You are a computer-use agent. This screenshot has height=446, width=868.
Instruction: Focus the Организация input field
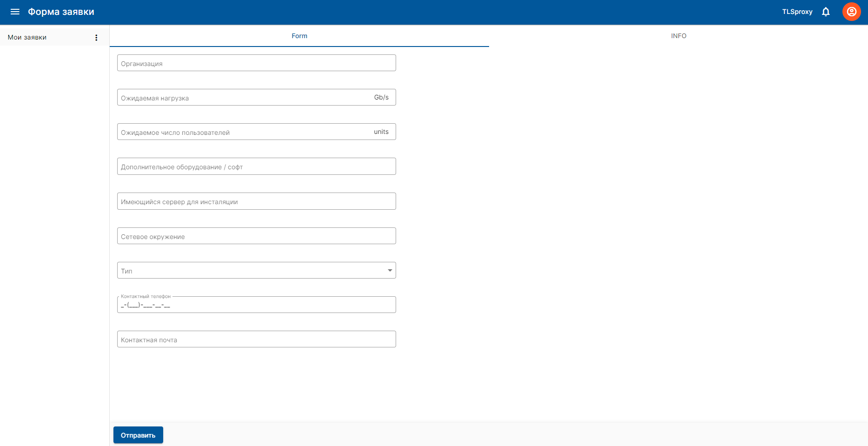pyautogui.click(x=256, y=63)
